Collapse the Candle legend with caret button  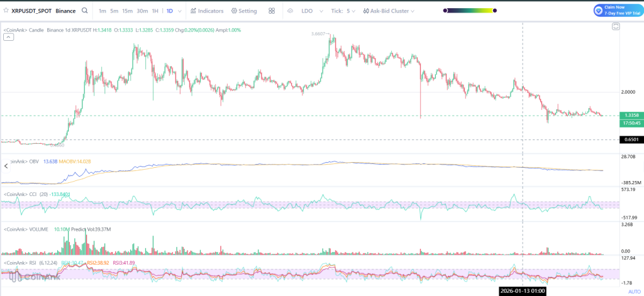(x=8, y=38)
